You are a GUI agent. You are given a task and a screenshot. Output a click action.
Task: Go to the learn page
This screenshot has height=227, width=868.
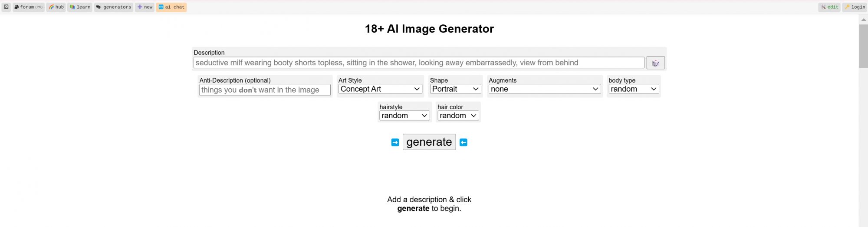[x=80, y=7]
